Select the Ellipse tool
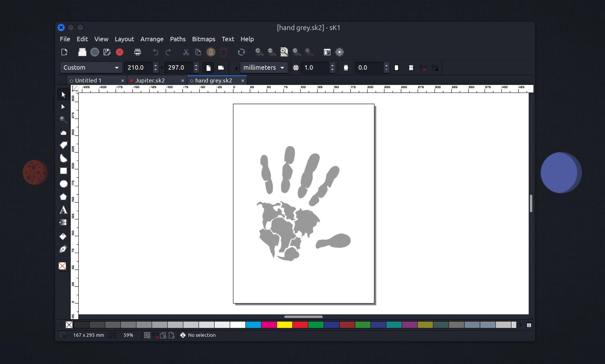Screen dimensions: 605x364 [x=63, y=184]
